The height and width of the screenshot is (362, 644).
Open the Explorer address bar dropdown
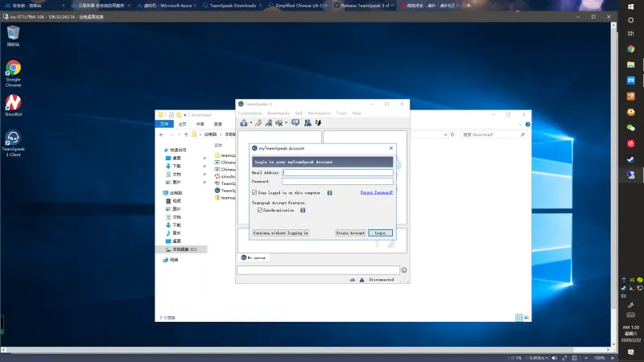pos(446,134)
